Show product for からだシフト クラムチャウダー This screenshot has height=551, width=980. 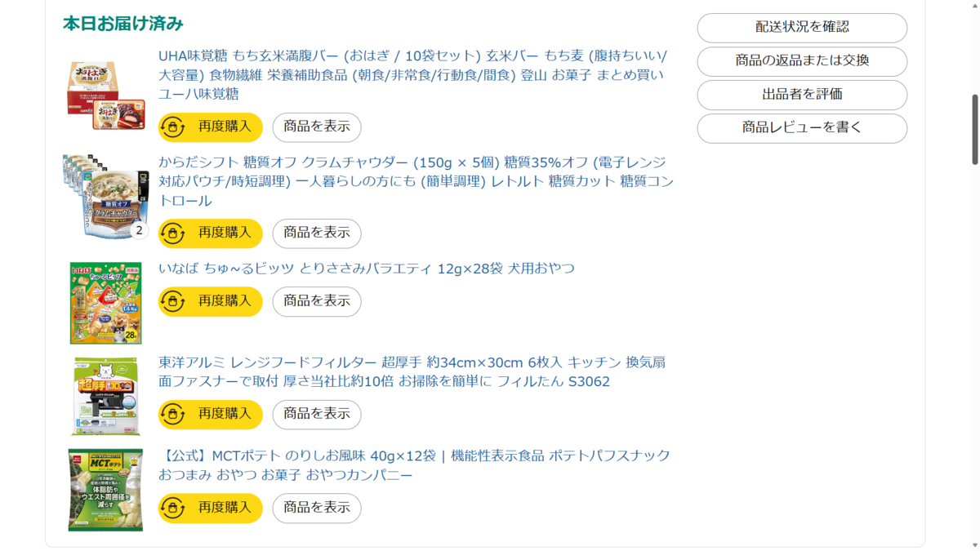(317, 233)
